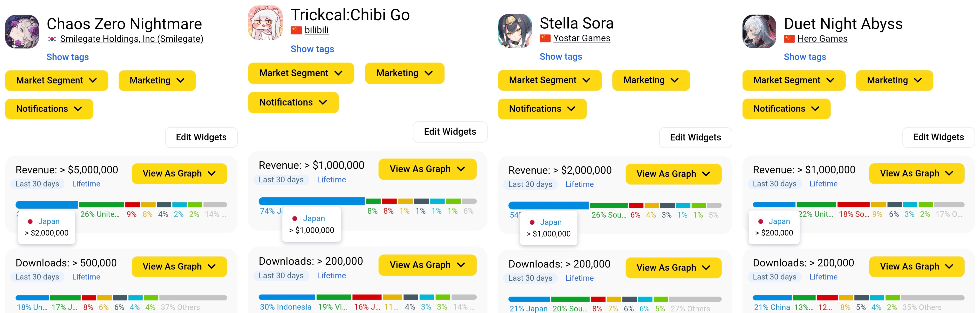Expand Market Segment dropdown for Chaos Zero Nightmare
Image resolution: width=980 pixels, height=313 pixels.
[x=56, y=81]
